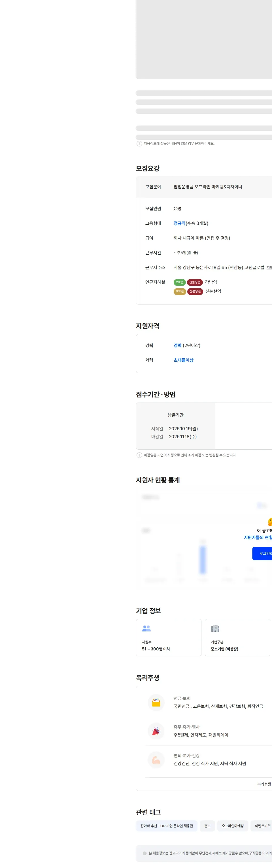Click the start date 2026.10.19(월)
Viewport: 272px width, 868px height.
point(183,429)
